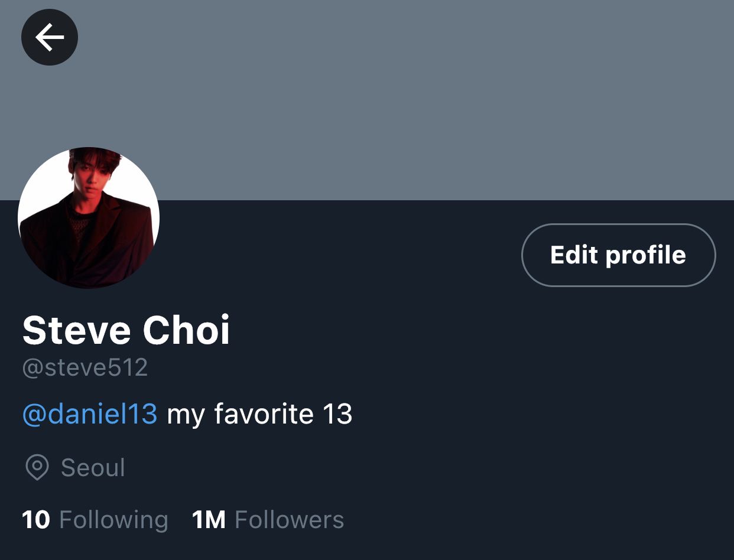Image resolution: width=734 pixels, height=560 pixels.
Task: Open the @daniel13 mention link
Action: coord(90,414)
